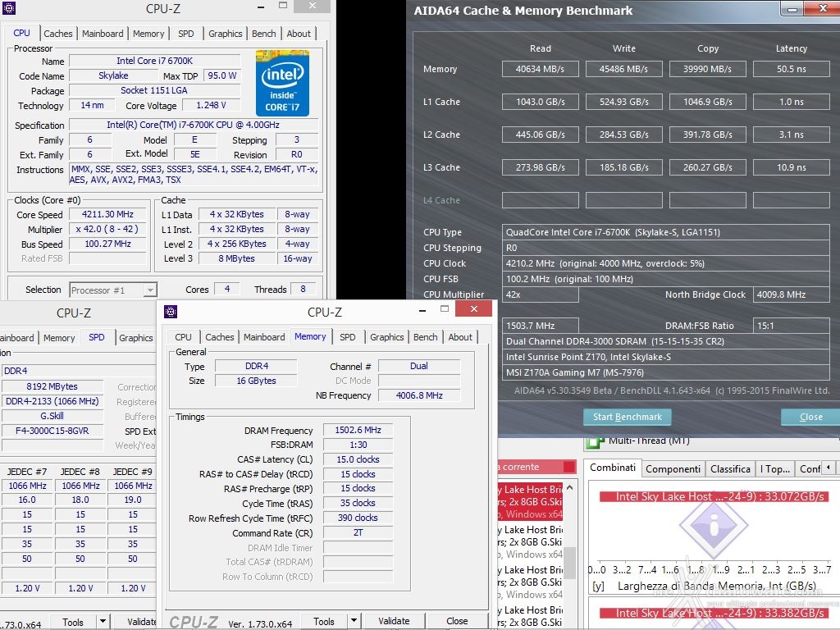Click the module size 8192 MBytes field
This screenshot has width=840, height=630.
52,386
